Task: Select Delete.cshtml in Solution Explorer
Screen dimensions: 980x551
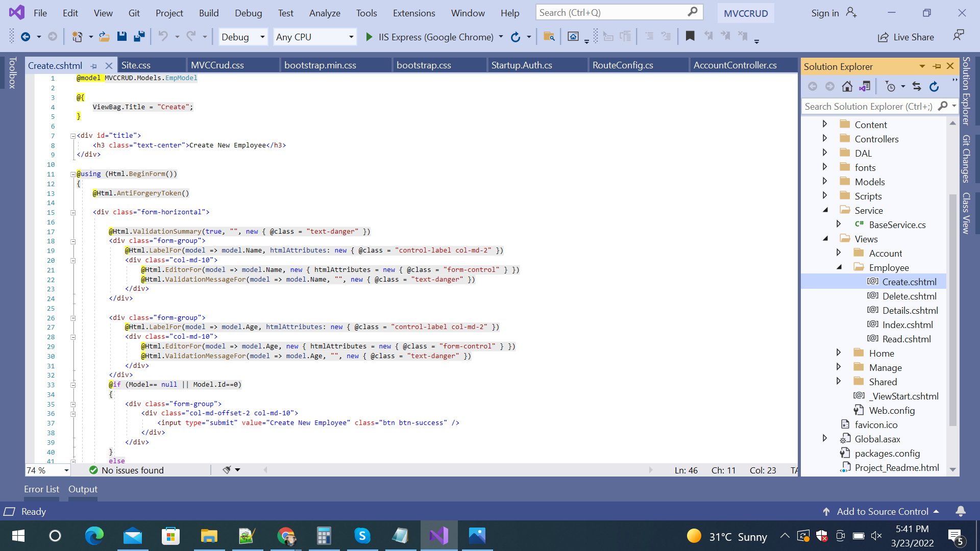Action: click(x=909, y=296)
